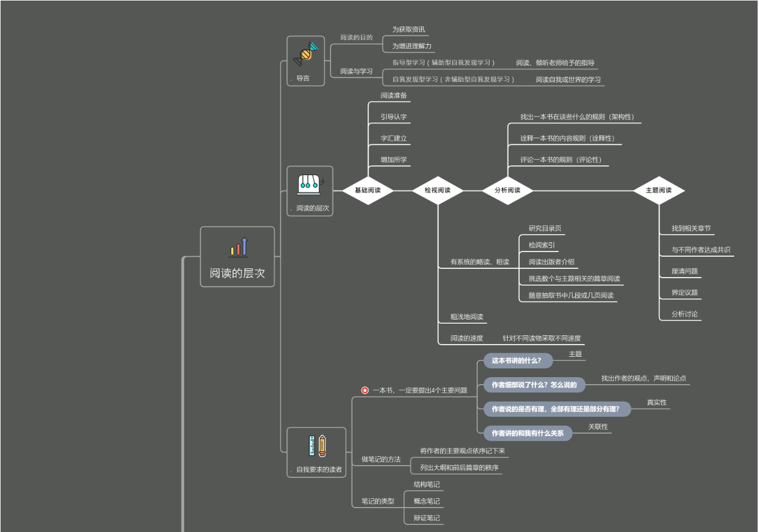
Task: Select the 阅读的速度 node
Action: [467, 338]
